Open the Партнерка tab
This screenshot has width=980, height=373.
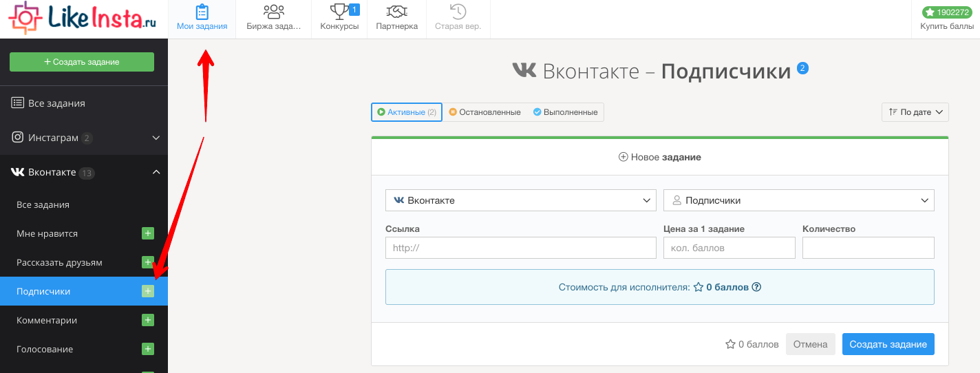396,19
